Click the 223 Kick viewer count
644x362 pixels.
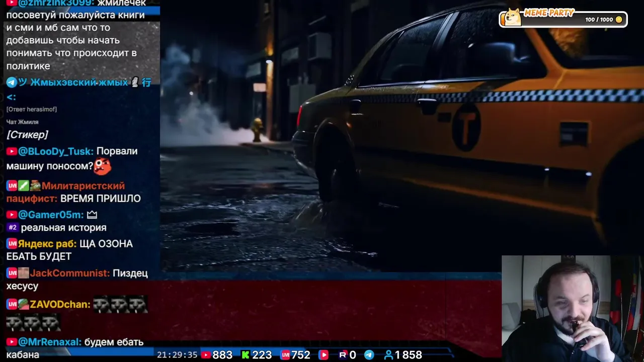click(262, 355)
